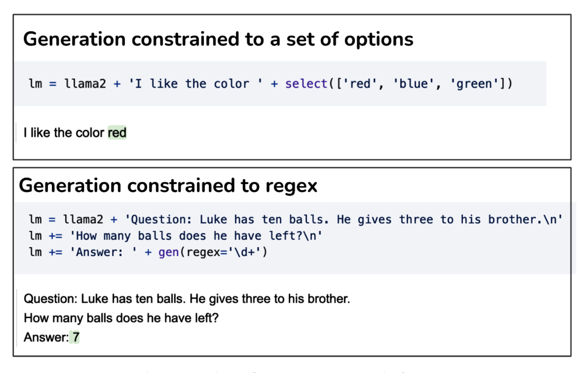The image size is (588, 373).
Task: Click the 'gen' function in the code
Action: coord(169,252)
